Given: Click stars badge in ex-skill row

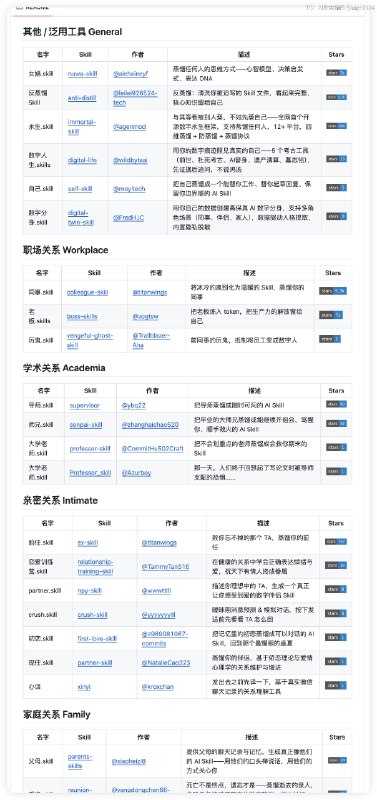Looking at the screenshot, I should tap(336, 541).
